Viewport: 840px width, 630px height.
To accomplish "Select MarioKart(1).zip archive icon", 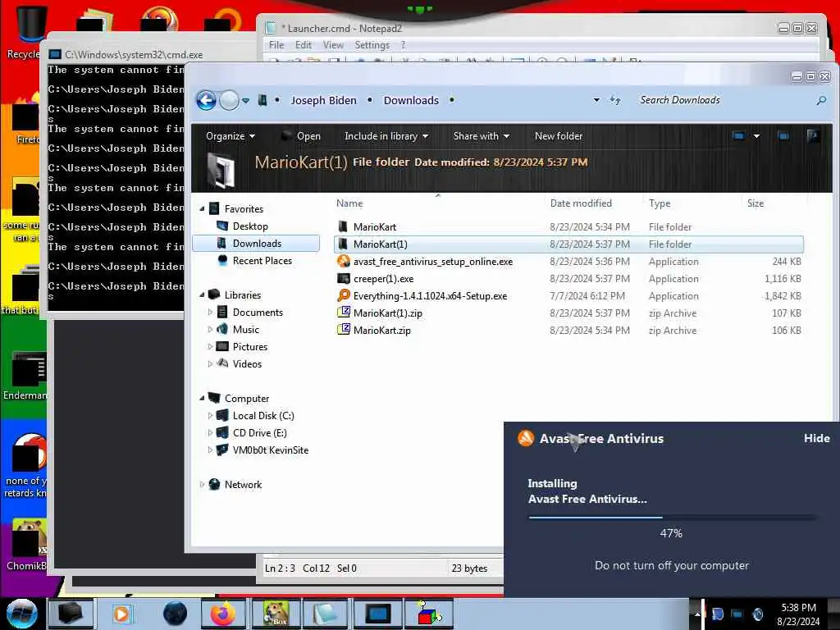I will [343, 313].
